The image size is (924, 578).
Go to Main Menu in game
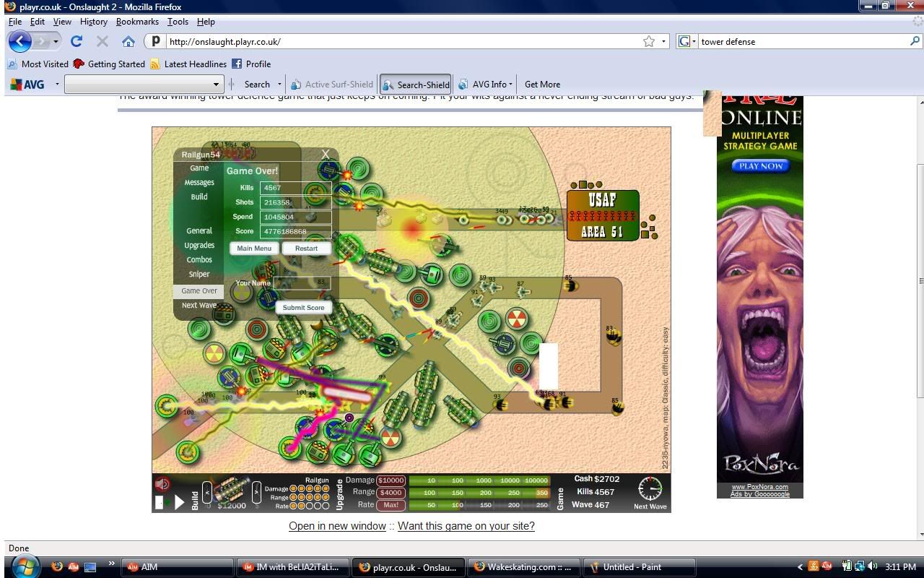coord(254,248)
